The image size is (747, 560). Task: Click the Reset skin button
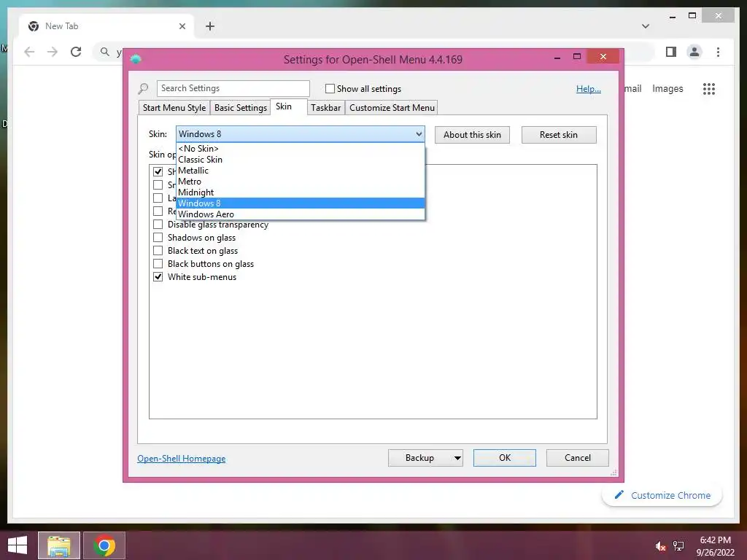tap(559, 135)
